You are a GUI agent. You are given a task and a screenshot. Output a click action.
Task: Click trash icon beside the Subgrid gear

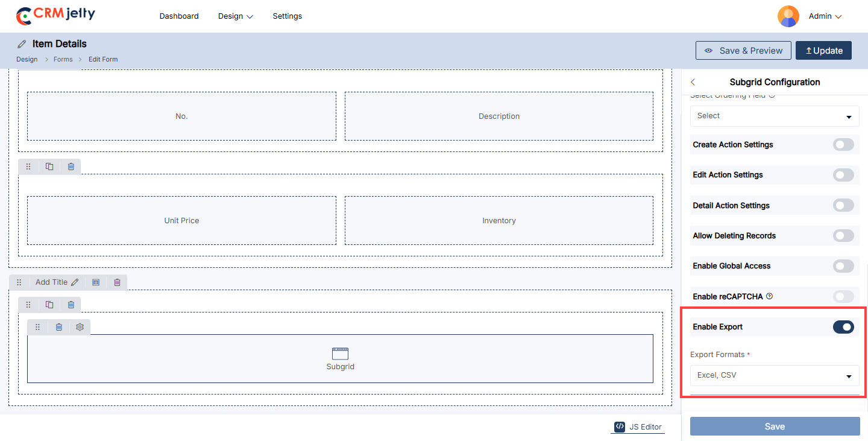pos(59,327)
